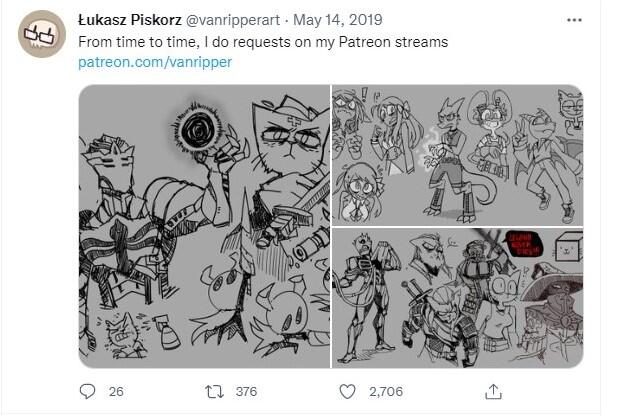Open the tweet's more options menu
The width and height of the screenshot is (619, 416).
[x=574, y=20]
